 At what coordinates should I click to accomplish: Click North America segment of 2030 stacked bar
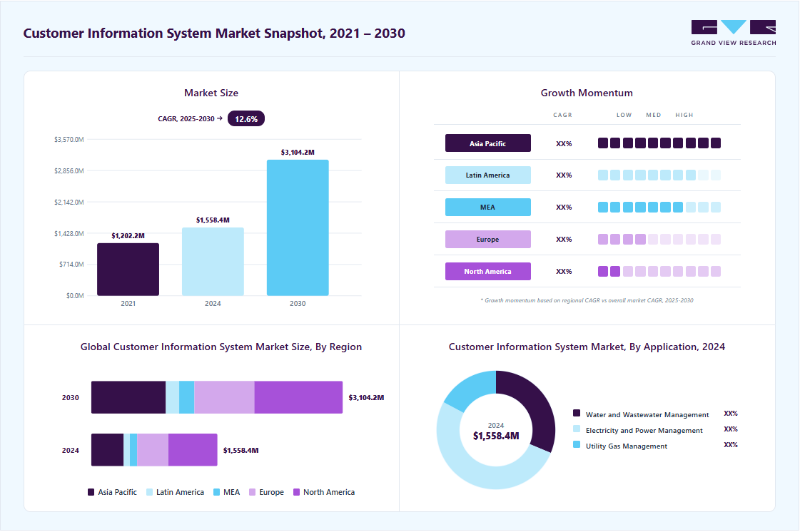pos(298,397)
